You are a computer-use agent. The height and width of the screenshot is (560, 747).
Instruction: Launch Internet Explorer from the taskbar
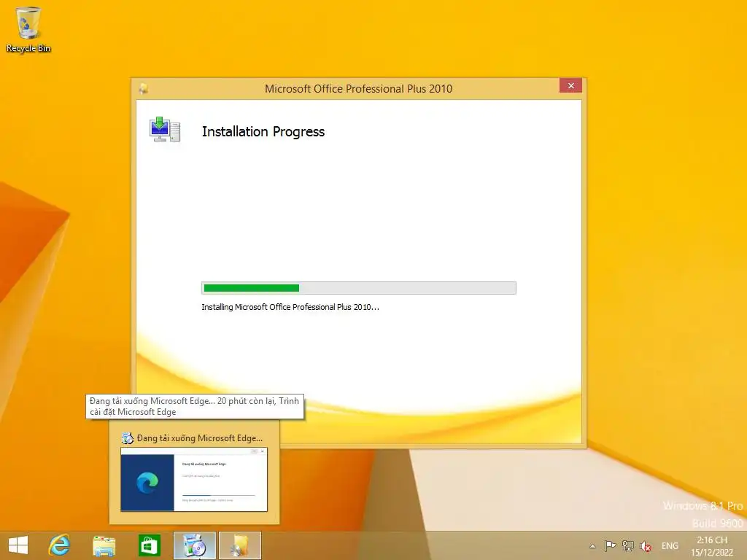59,545
